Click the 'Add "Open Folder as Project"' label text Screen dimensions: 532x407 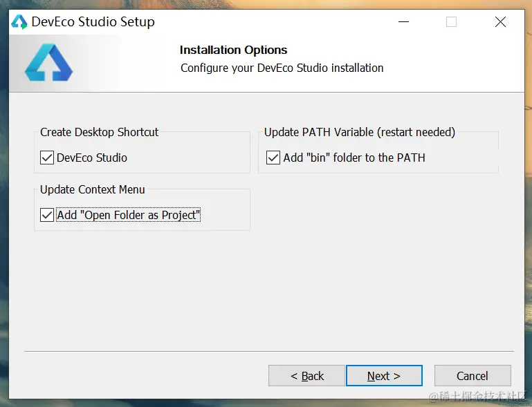coord(129,215)
